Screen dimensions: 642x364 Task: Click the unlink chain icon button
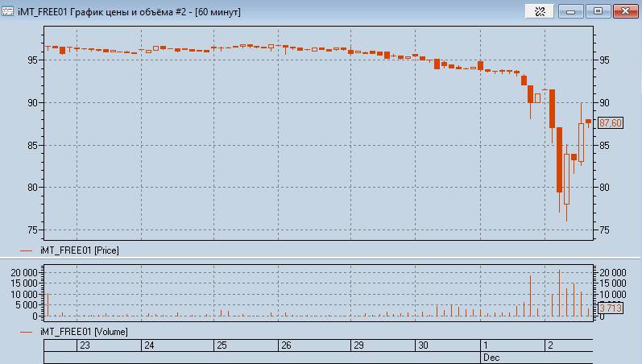click(x=540, y=11)
